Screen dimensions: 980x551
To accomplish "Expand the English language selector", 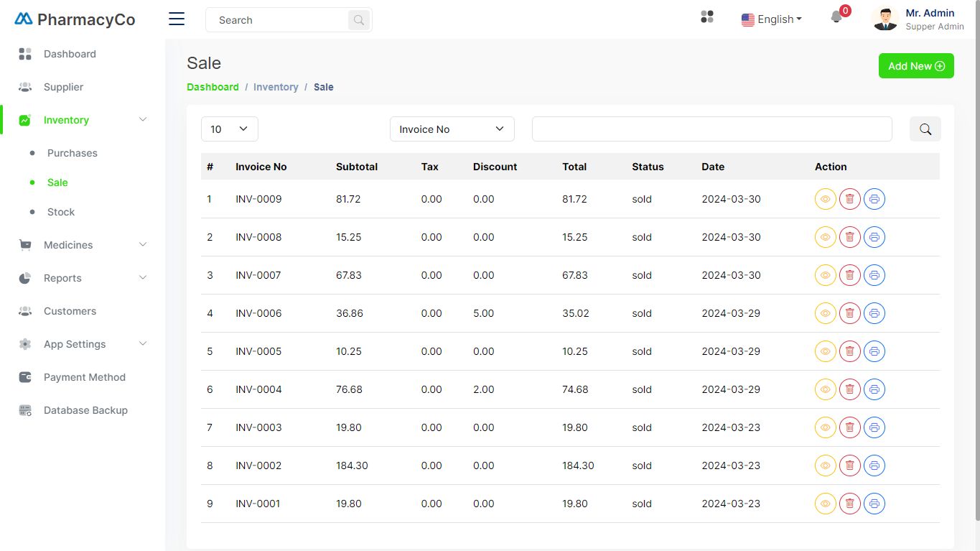I will 771,19.
